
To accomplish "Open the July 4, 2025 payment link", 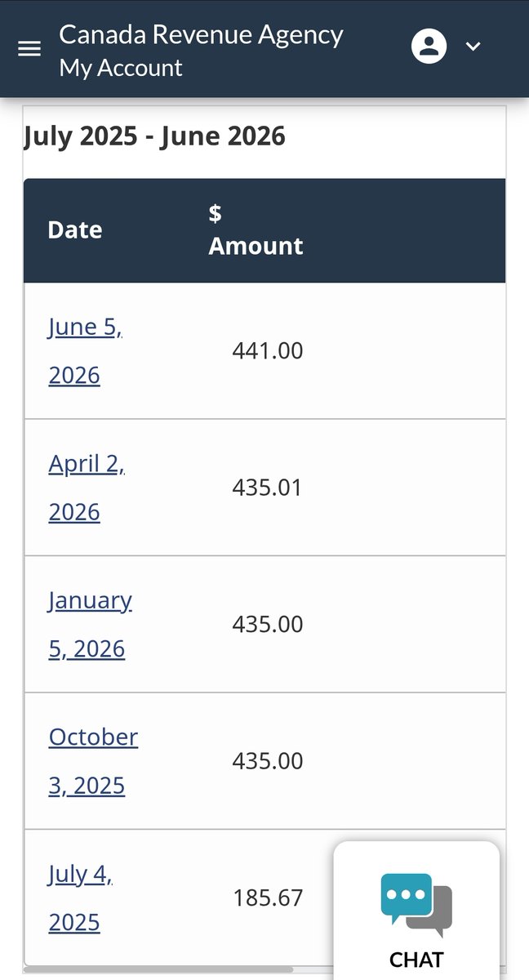I will [x=81, y=898].
